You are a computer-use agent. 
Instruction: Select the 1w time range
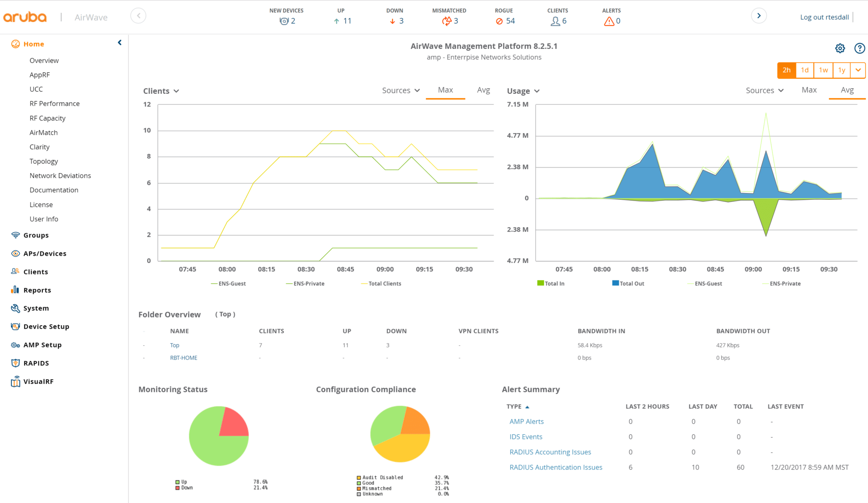(823, 70)
